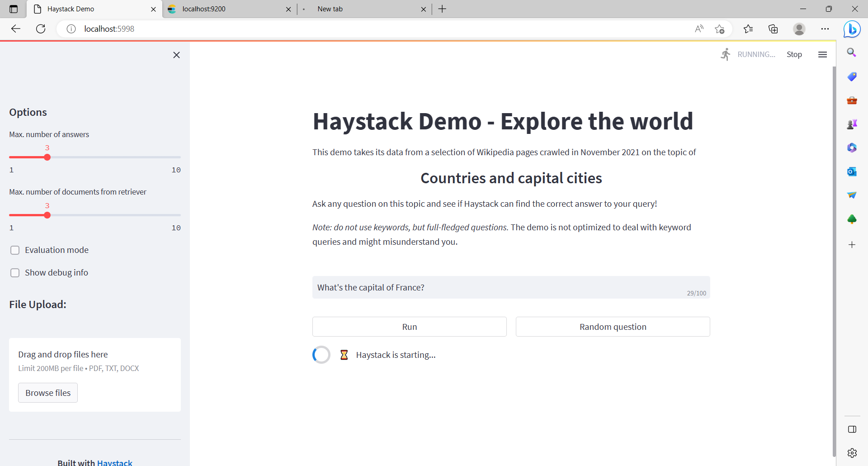
Task: Click the '29/100' character counter
Action: 696,293
